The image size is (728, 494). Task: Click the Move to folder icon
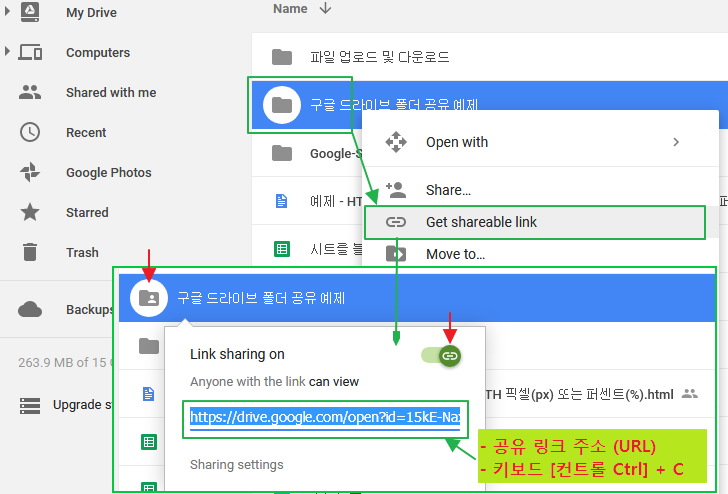(x=396, y=254)
